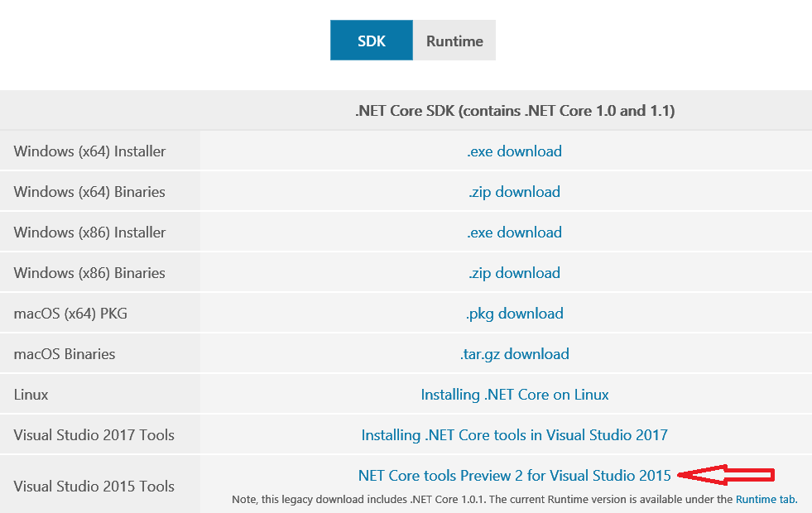
Task: Download the Windows (x64) Binaries .zip
Action: pos(514,192)
